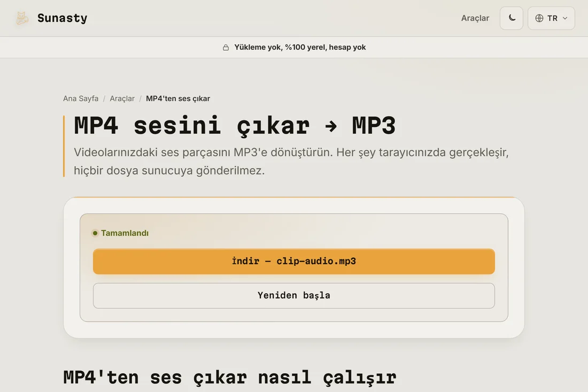Expand the TR language dropdown
The image size is (588, 392).
551,18
